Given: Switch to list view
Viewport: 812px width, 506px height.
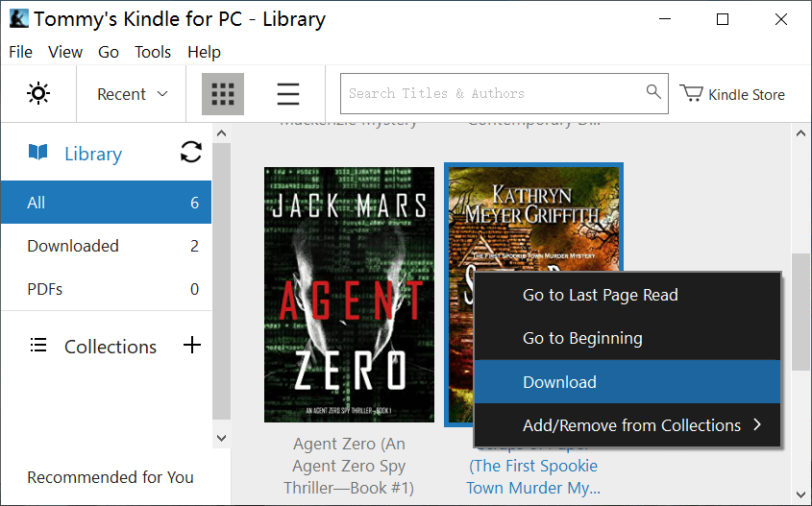Looking at the screenshot, I should (288, 94).
